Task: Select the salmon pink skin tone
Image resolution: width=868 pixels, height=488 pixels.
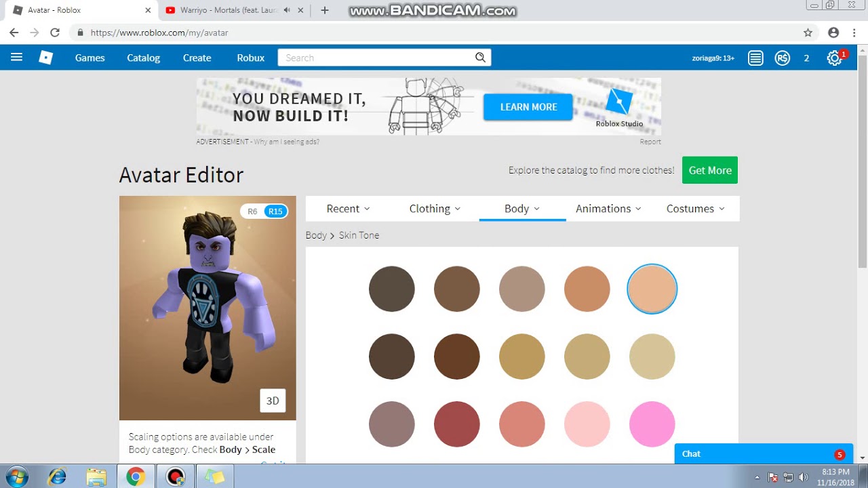Action: 522,424
